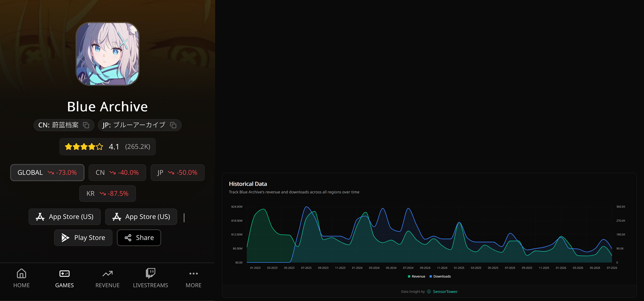
Task: Toggle Downloads series in chart legend
Action: click(440, 276)
